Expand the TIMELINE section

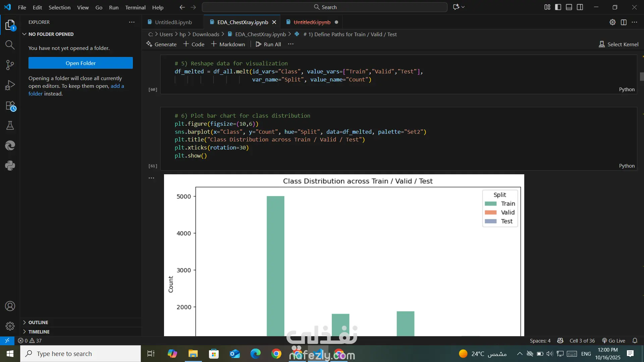pyautogui.click(x=39, y=332)
